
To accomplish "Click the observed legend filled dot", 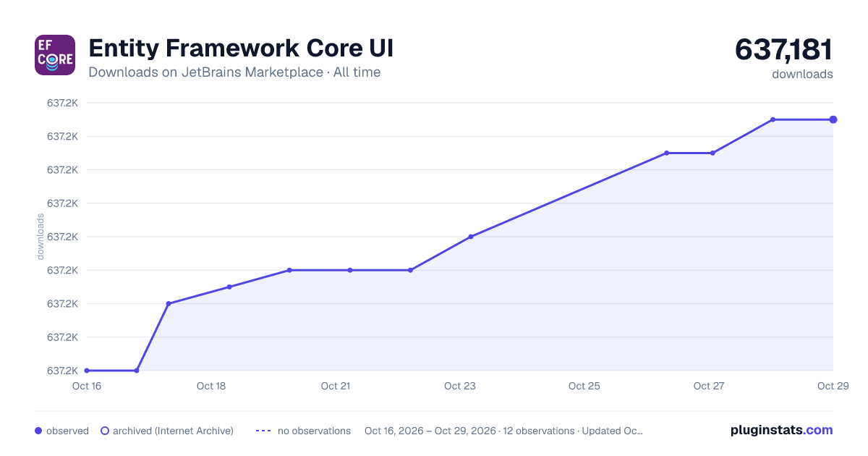I will pos(38,431).
